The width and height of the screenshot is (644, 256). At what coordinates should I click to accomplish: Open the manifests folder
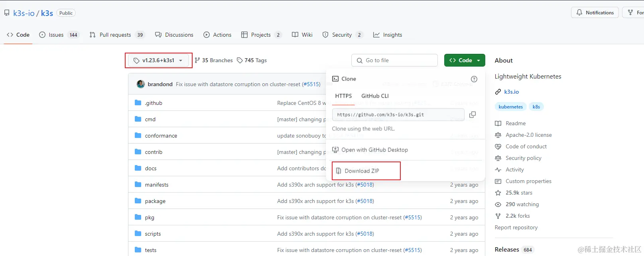point(157,185)
